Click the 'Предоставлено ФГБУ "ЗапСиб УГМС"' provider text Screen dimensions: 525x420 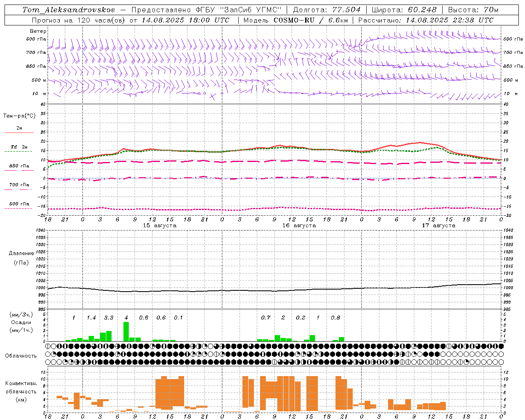click(206, 10)
